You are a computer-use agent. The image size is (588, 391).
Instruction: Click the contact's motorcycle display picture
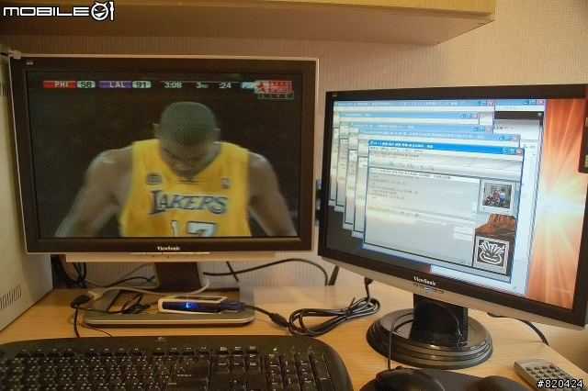pos(498,195)
